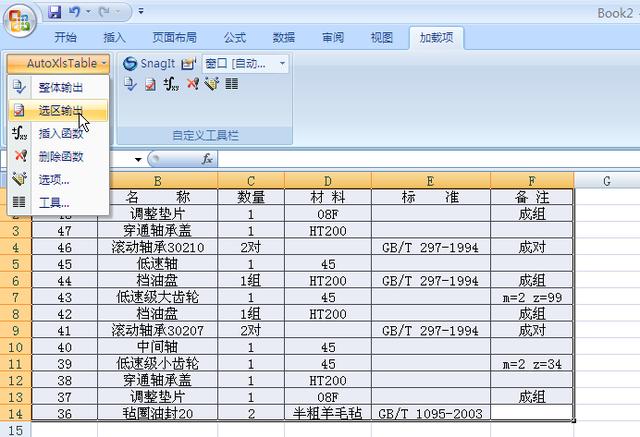Viewport: 640px width, 437px height.
Task: Open the Name Box dropdown arrow
Action: 138,160
